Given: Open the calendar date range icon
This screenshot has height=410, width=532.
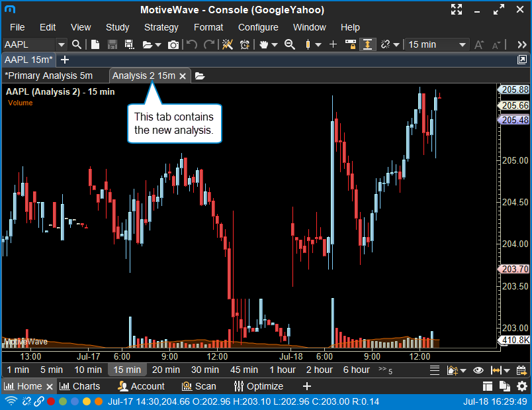Looking at the screenshot, I should (521, 370).
